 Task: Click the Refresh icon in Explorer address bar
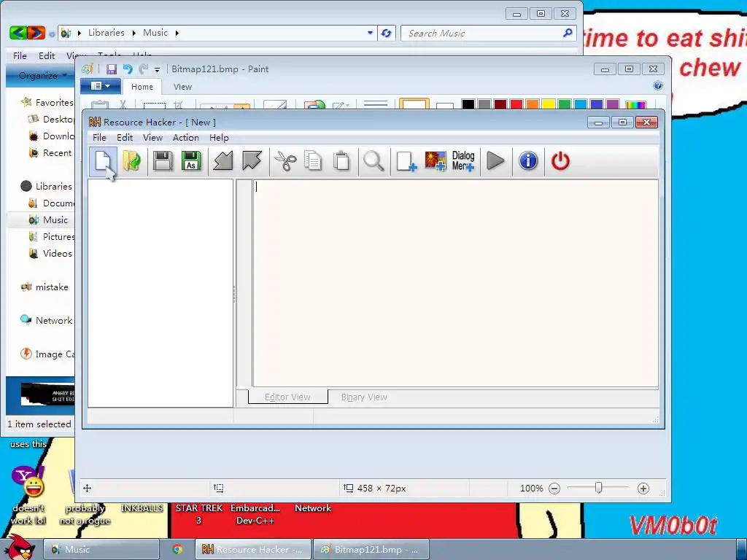387,33
